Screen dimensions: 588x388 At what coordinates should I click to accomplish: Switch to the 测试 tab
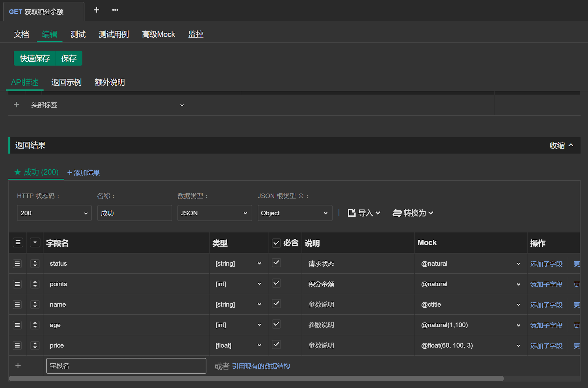[78, 34]
